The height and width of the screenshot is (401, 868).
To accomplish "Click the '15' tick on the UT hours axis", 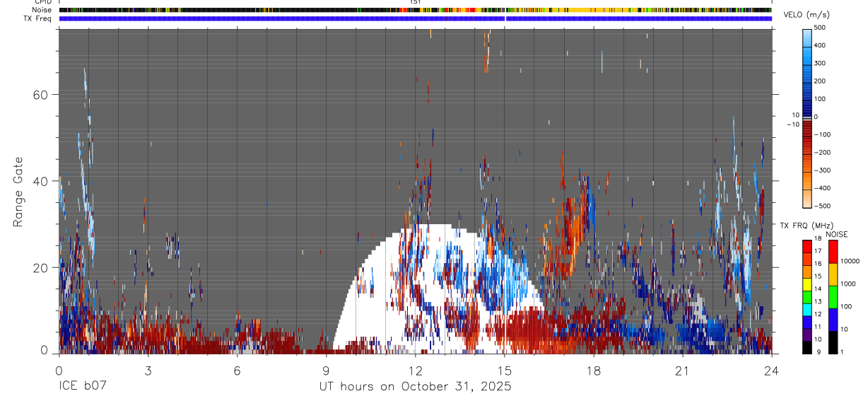I will 504,371.
